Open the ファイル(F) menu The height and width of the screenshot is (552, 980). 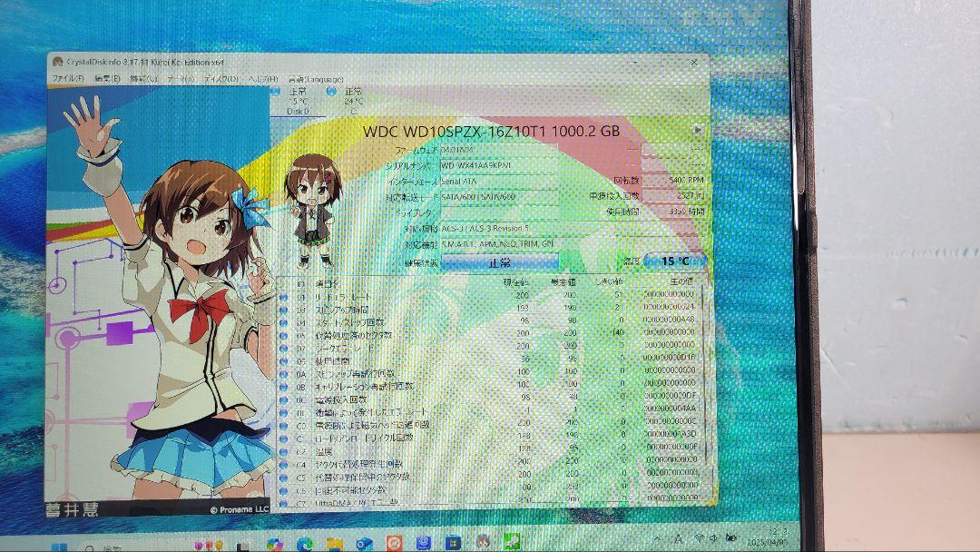67,79
